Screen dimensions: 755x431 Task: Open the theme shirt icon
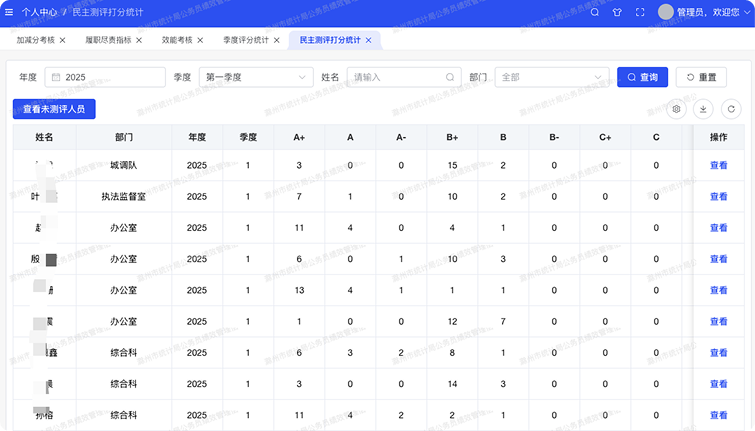(617, 12)
